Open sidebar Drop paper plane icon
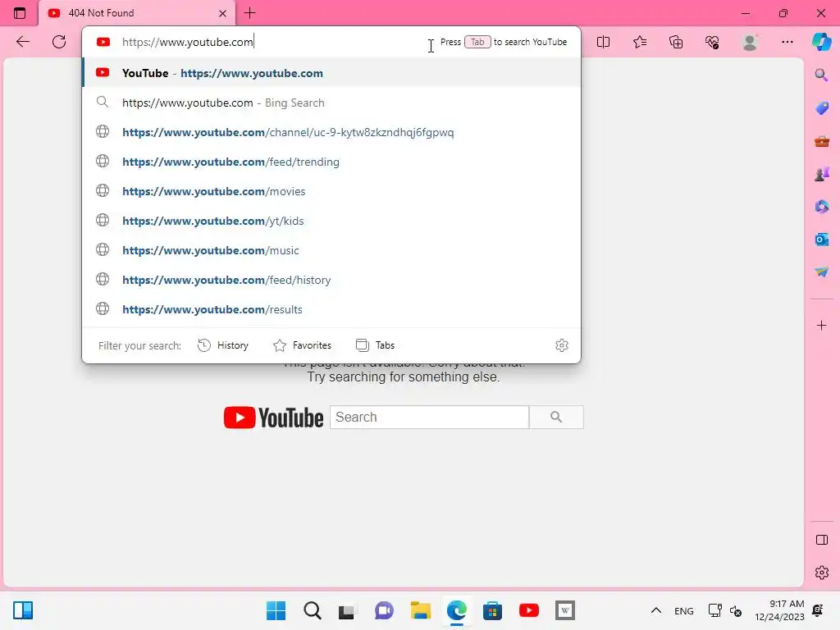This screenshot has height=630, width=840. (821, 272)
